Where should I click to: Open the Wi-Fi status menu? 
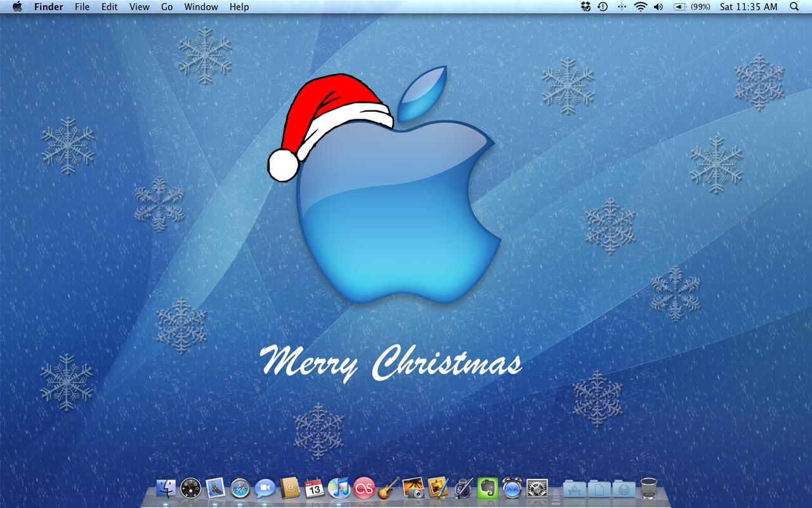[641, 7]
